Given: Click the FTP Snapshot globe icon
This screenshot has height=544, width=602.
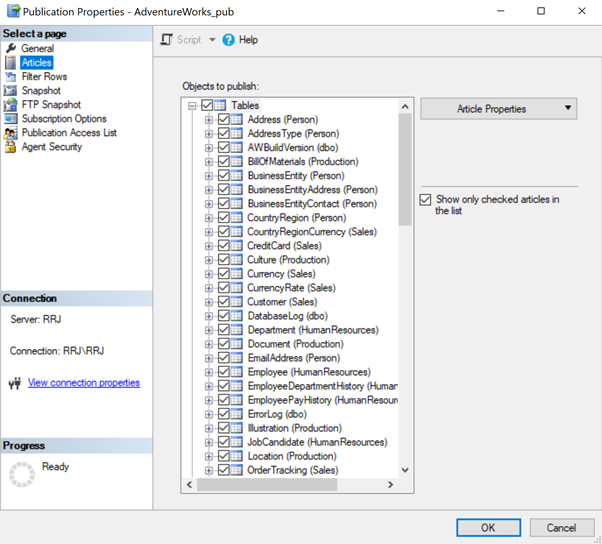Looking at the screenshot, I should (x=11, y=104).
